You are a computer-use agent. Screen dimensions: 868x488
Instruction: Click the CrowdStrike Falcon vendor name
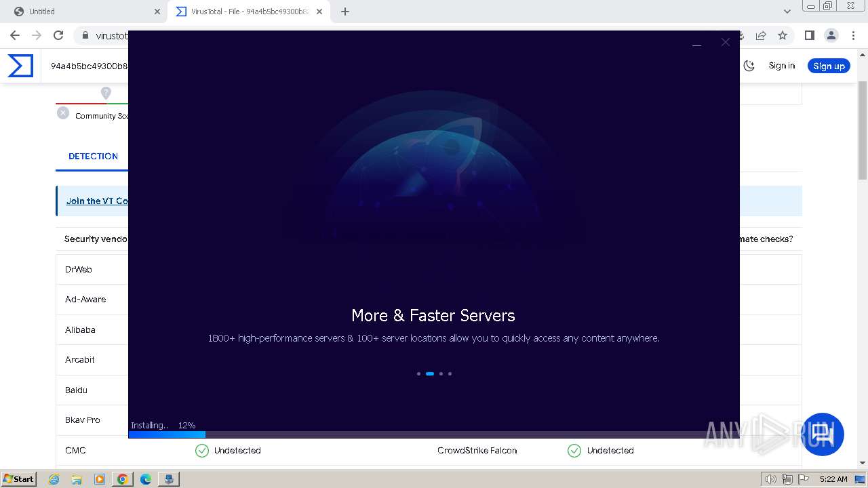pyautogui.click(x=477, y=450)
